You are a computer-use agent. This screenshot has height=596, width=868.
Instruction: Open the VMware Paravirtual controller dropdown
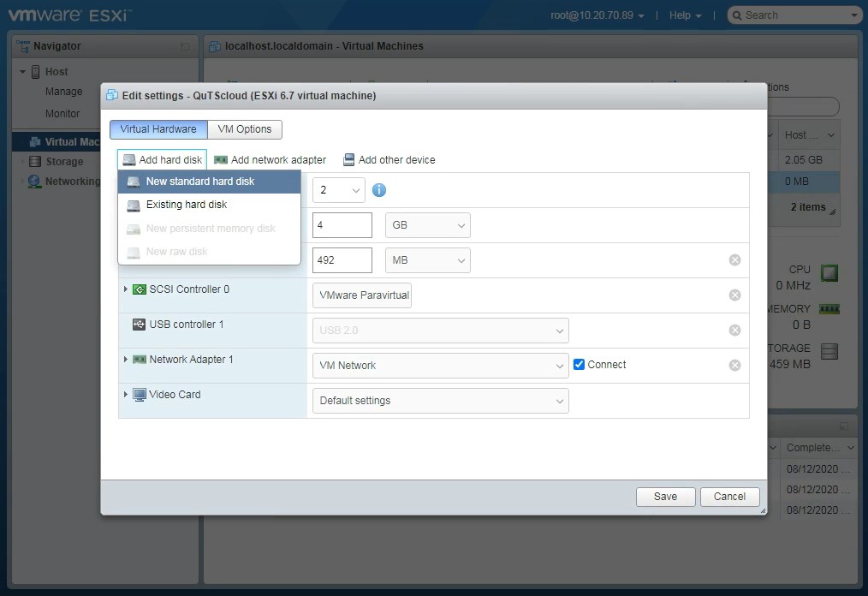[x=362, y=295]
